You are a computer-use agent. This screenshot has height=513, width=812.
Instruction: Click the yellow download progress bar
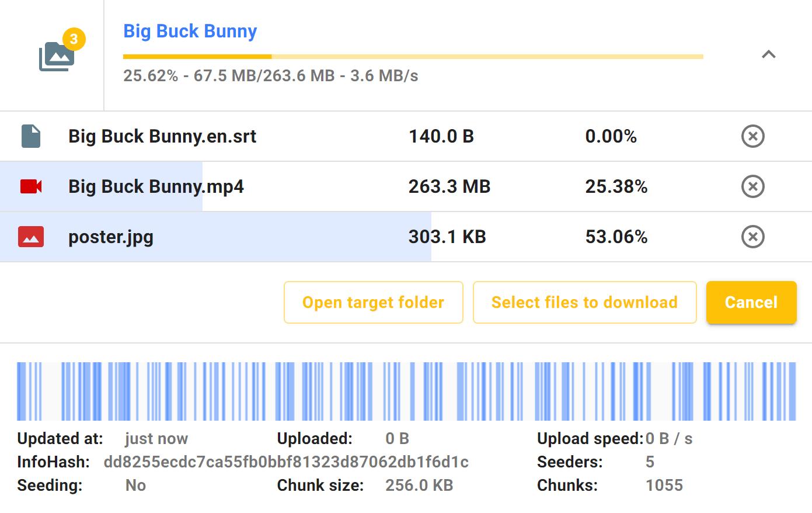(x=413, y=57)
